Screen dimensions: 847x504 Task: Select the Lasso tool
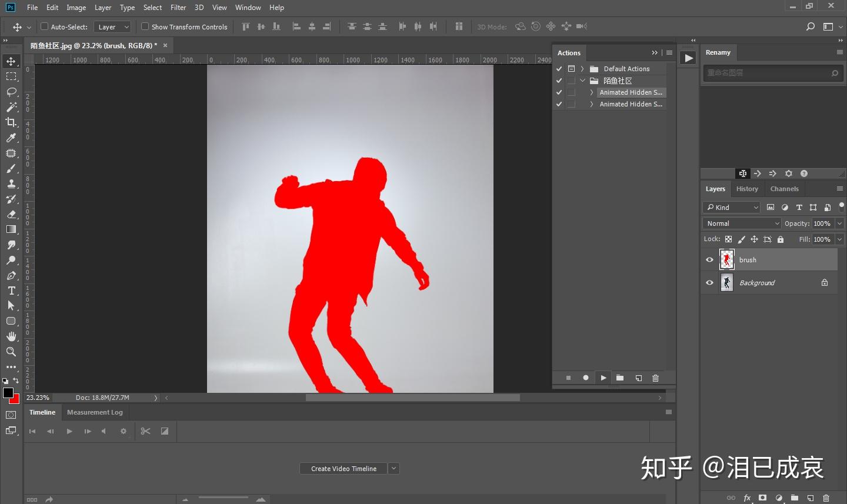coord(11,92)
